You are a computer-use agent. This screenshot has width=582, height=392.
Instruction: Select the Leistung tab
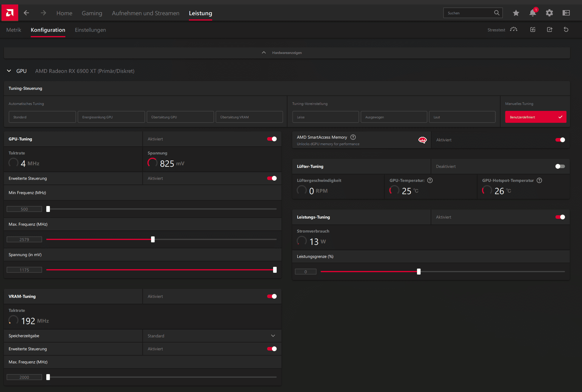[x=201, y=13]
